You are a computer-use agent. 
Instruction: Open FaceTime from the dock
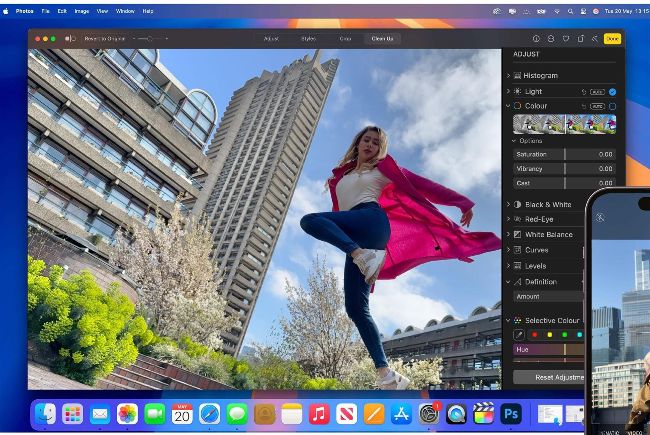coord(155,414)
